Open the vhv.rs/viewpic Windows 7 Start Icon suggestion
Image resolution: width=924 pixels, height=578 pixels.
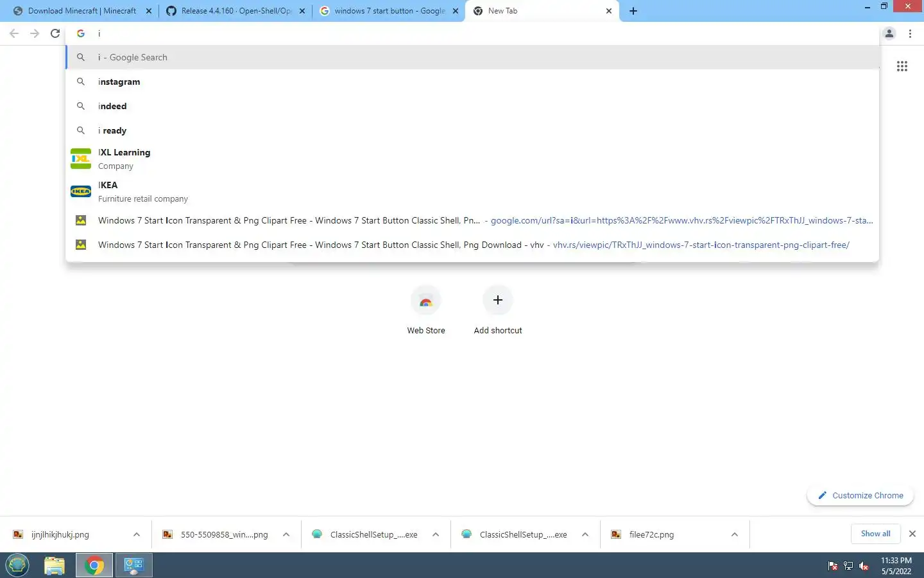(x=472, y=245)
